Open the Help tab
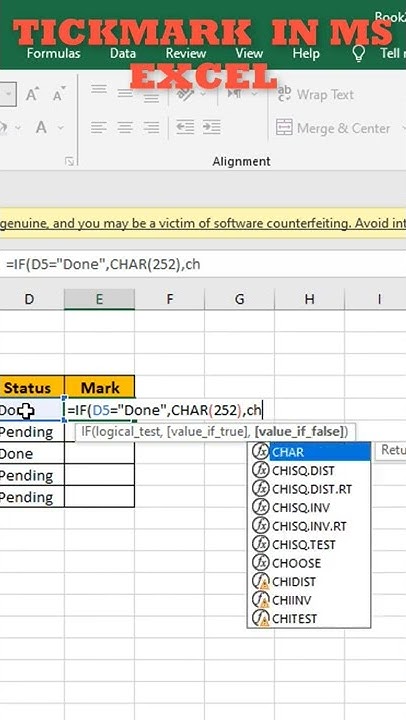Image resolution: width=406 pixels, height=720 pixels. pos(306,53)
